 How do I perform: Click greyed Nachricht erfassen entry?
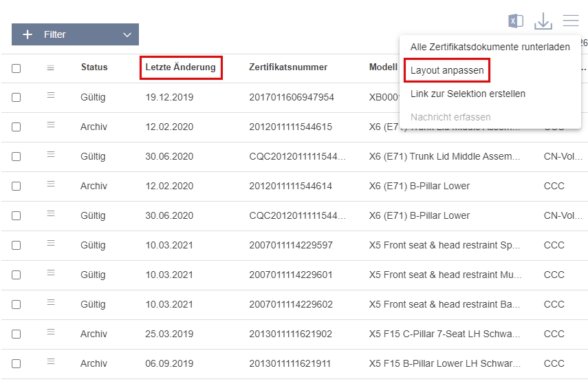pos(450,117)
